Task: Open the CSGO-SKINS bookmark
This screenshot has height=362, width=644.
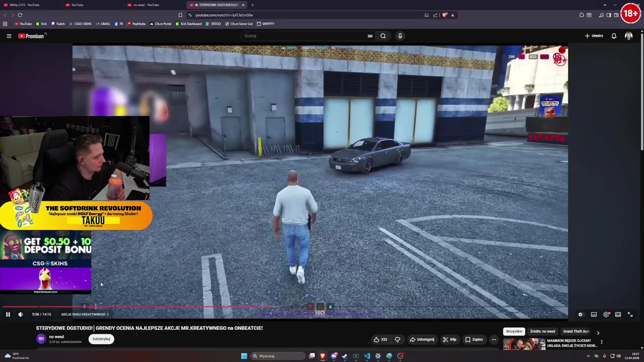Action: [x=80, y=24]
